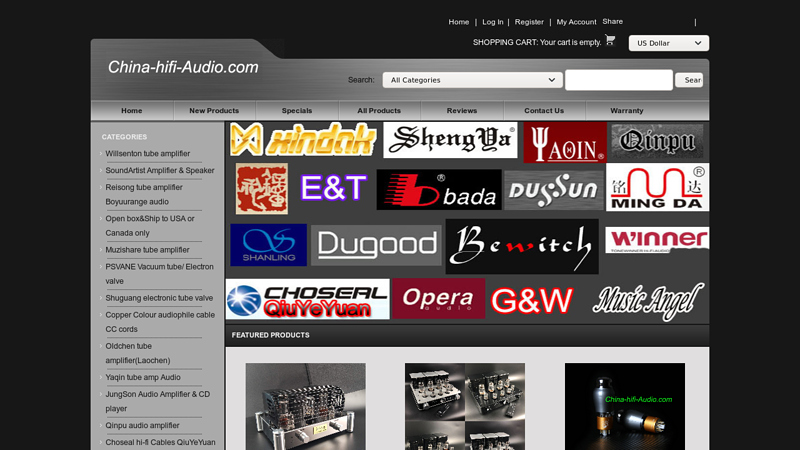The image size is (800, 450).
Task: Open Choseal hi-fi Cables QiuYeYuan category
Action: click(x=160, y=442)
